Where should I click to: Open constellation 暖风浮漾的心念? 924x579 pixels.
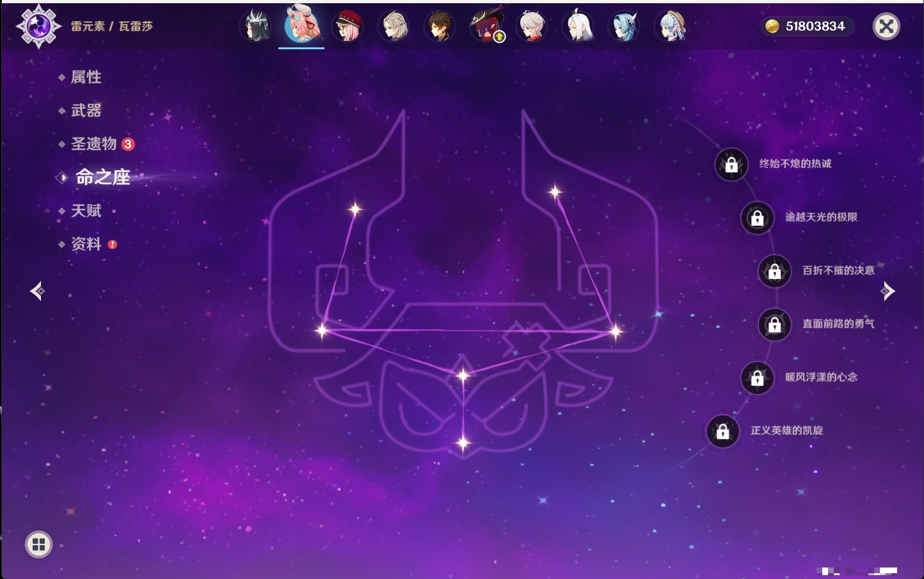(821, 377)
